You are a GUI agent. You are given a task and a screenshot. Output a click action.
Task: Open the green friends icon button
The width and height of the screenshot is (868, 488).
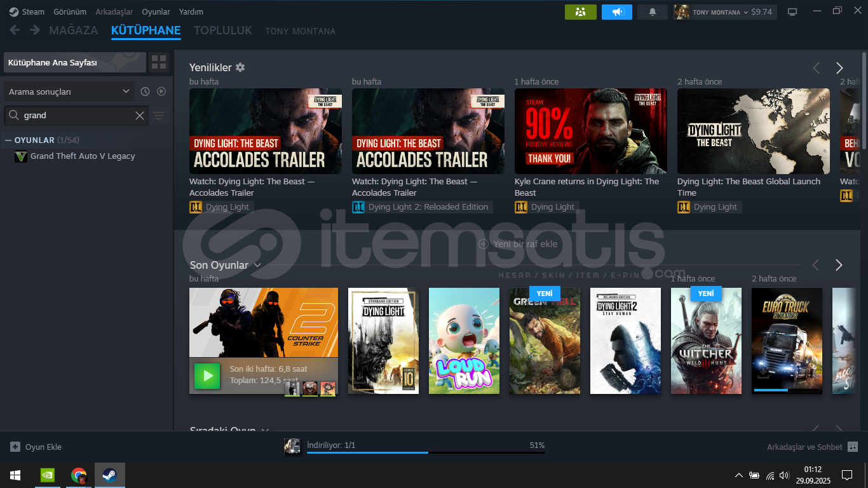click(581, 12)
